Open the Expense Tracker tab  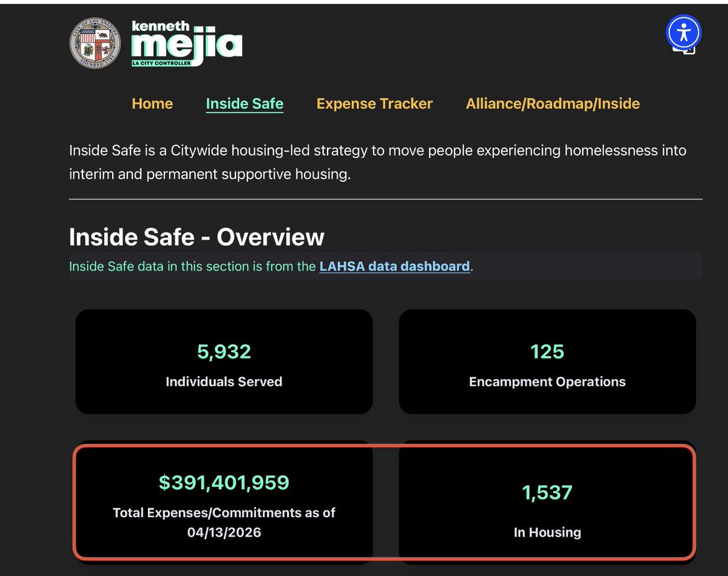coord(374,104)
